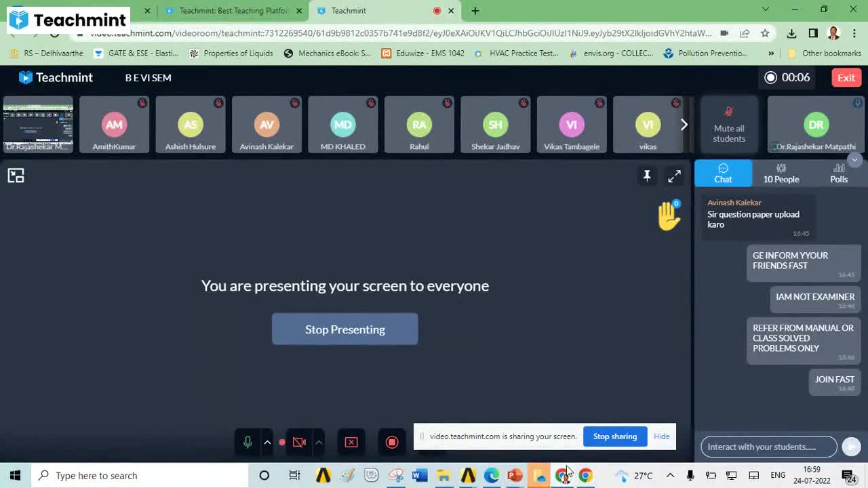Unmute AmithKumar with his mic icon

point(142,103)
